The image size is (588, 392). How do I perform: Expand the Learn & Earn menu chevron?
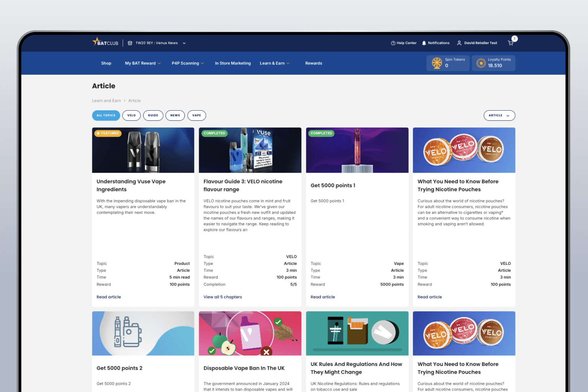pyautogui.click(x=288, y=64)
